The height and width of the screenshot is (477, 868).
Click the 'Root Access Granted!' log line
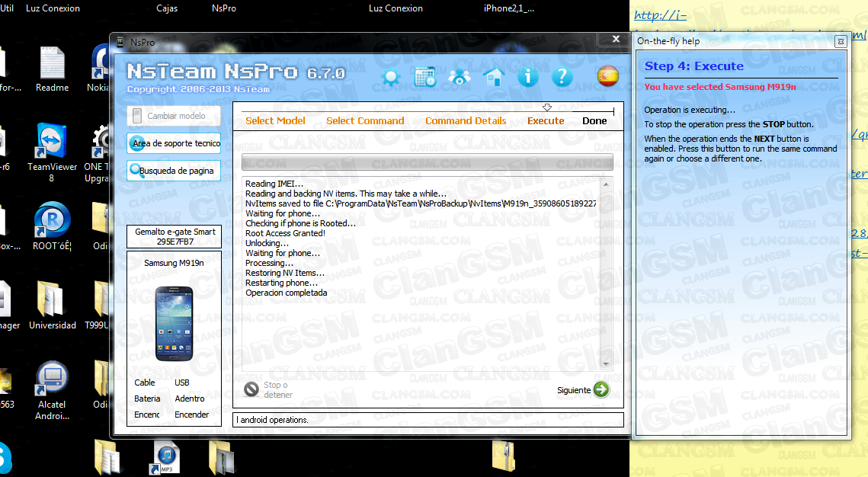[285, 233]
